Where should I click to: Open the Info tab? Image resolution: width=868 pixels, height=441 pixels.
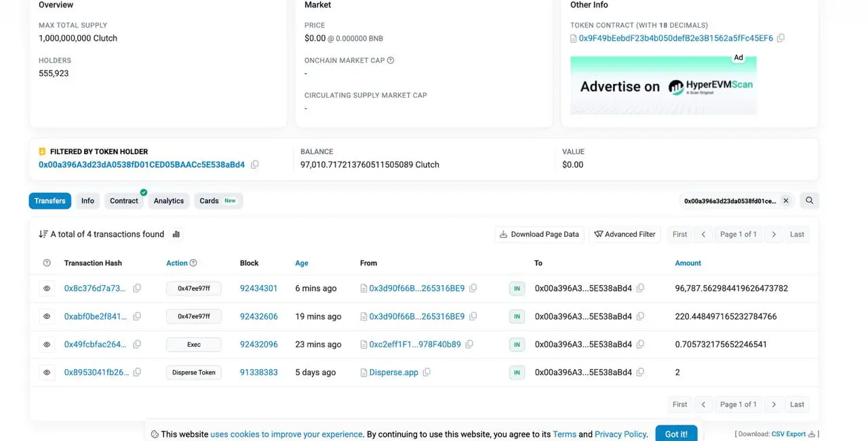click(87, 201)
